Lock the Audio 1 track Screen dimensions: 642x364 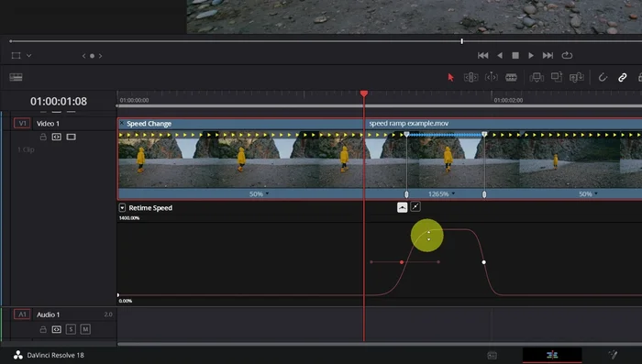(x=43, y=329)
